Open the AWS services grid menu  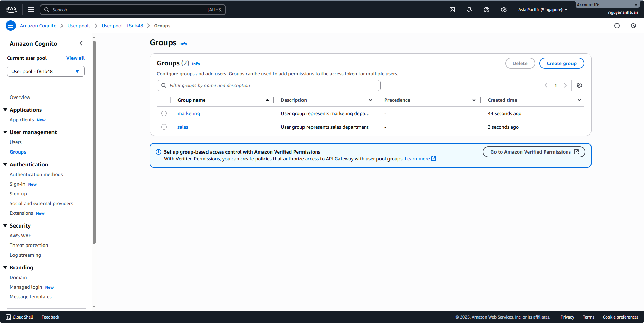coord(31,10)
